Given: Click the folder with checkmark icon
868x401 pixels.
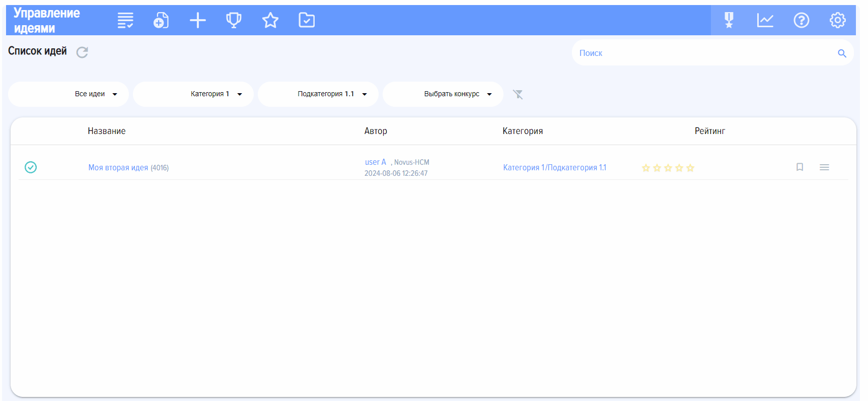Looking at the screenshot, I should [x=307, y=21].
